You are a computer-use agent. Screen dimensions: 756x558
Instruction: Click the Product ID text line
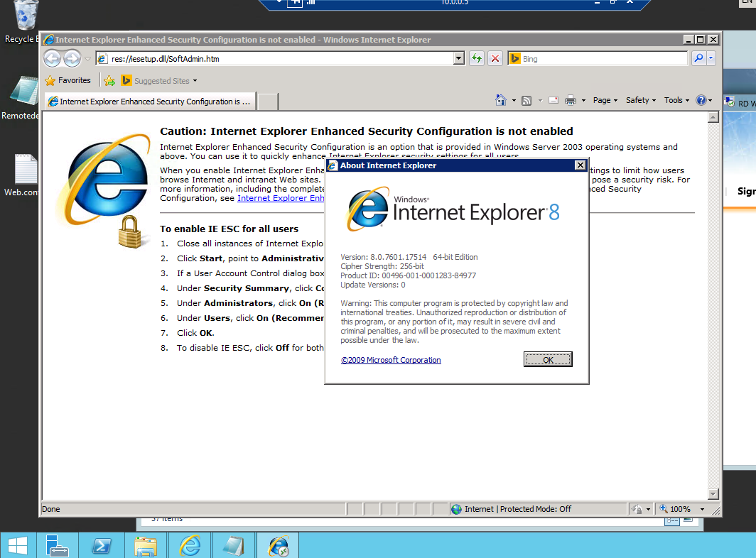point(408,275)
